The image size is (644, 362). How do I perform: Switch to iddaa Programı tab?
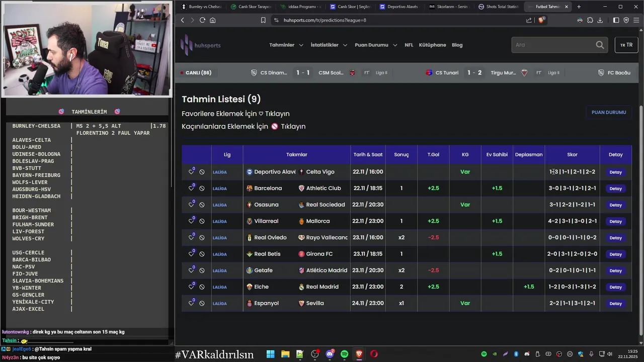pyautogui.click(x=300, y=7)
